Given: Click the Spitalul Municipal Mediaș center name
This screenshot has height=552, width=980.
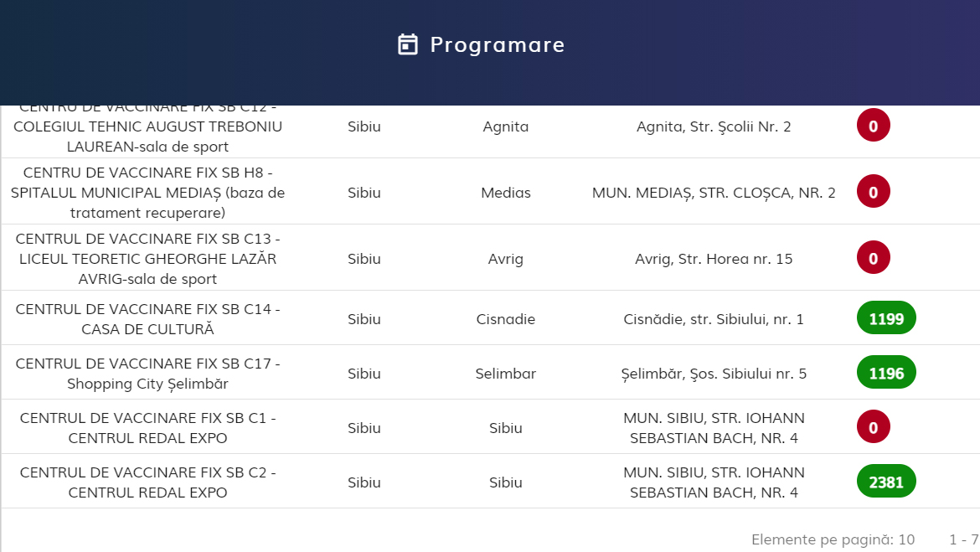Looking at the screenshot, I should [x=147, y=193].
